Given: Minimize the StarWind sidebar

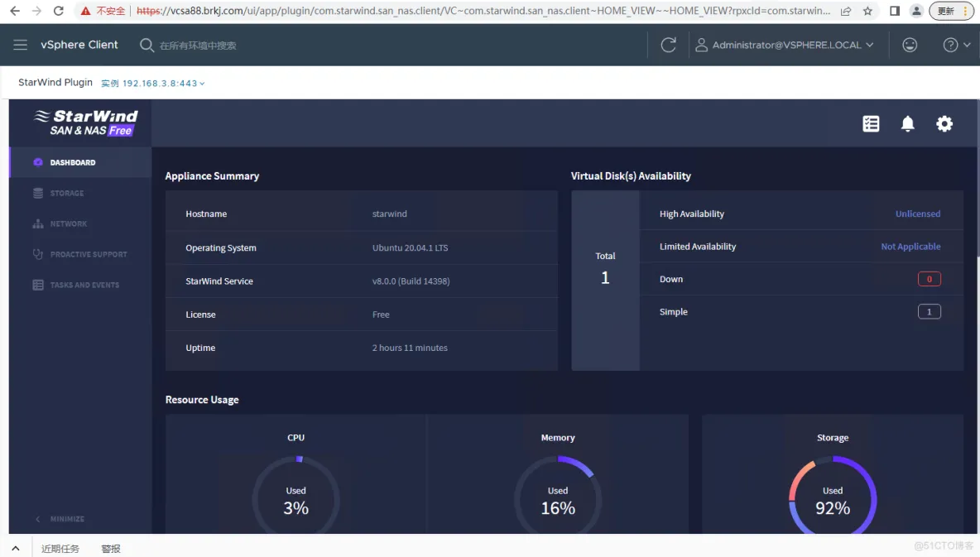Looking at the screenshot, I should [x=60, y=519].
